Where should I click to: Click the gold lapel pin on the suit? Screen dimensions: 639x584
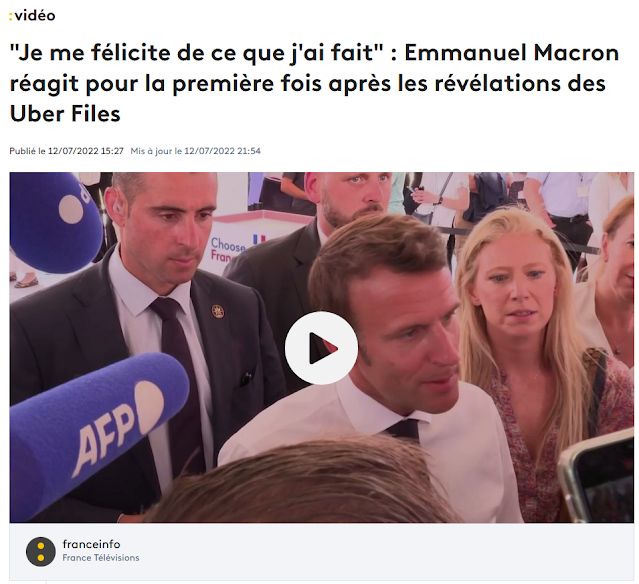click(218, 311)
